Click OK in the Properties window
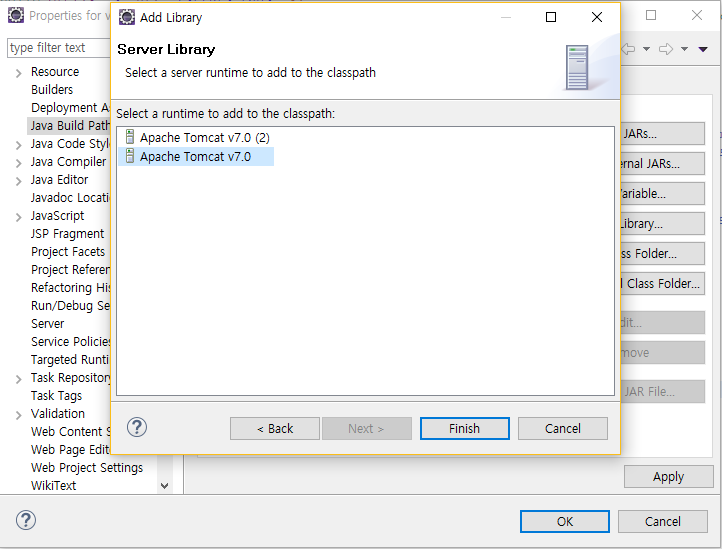 tap(565, 521)
